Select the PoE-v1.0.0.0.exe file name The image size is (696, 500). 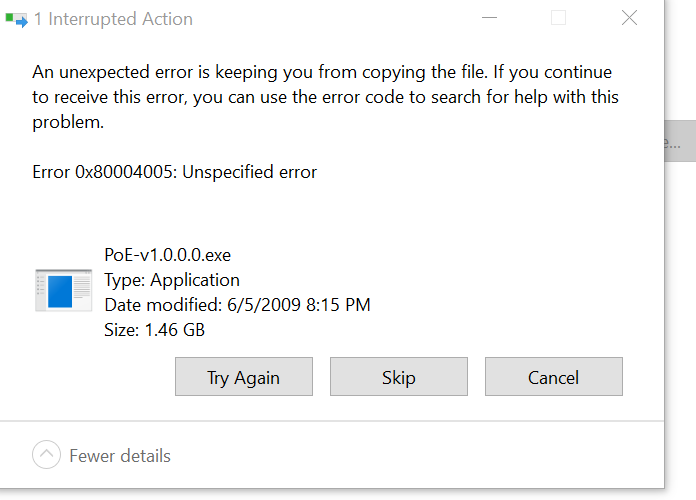coord(167,255)
